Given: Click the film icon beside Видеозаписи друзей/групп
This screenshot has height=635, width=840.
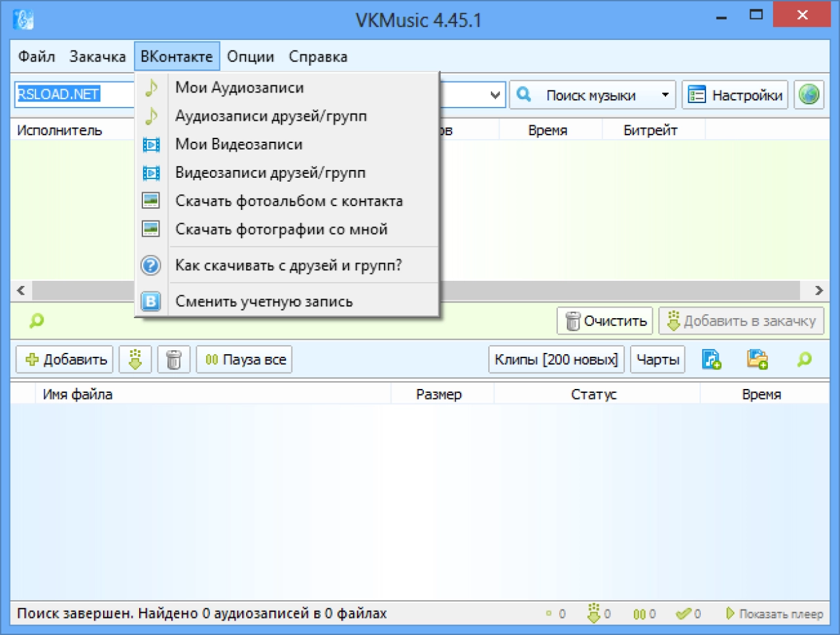Looking at the screenshot, I should [x=151, y=173].
